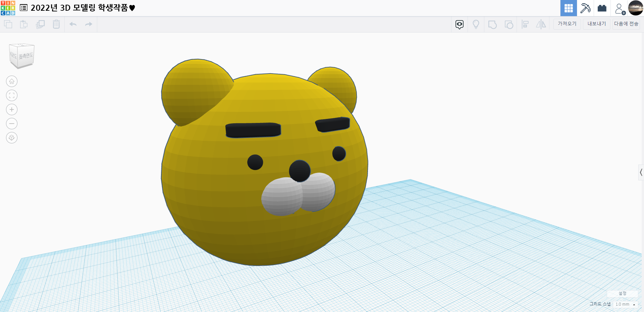Group shapes with the Group icon
644x312 pixels.
click(x=492, y=25)
